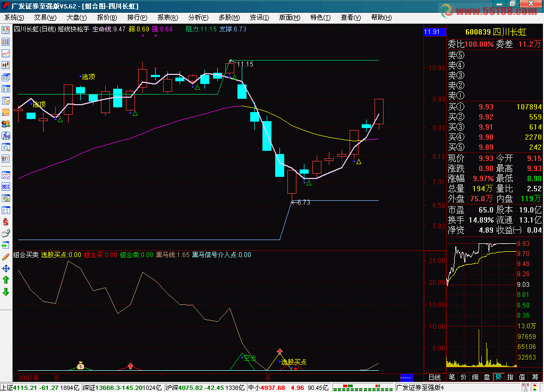Open the 分析(F) menu

click(x=198, y=18)
